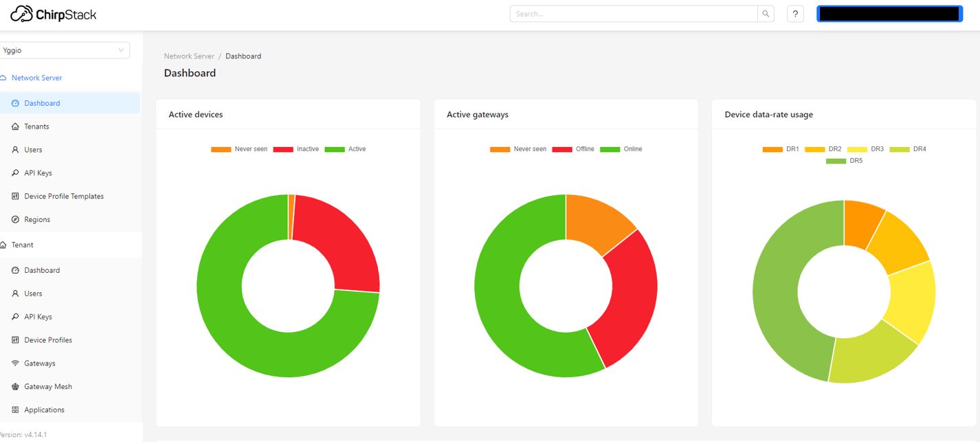The height and width of the screenshot is (444, 980).
Task: Open the Gateways wifi icon in sidebar
Action: click(15, 363)
